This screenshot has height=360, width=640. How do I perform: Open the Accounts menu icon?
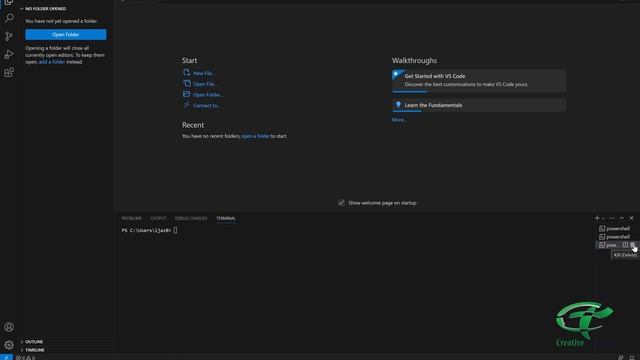click(x=9, y=327)
